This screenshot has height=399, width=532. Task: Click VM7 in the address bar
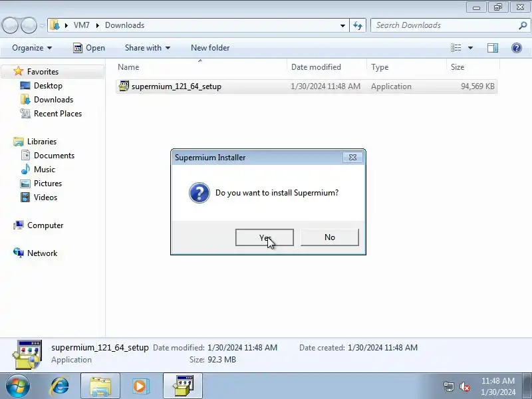(81, 25)
